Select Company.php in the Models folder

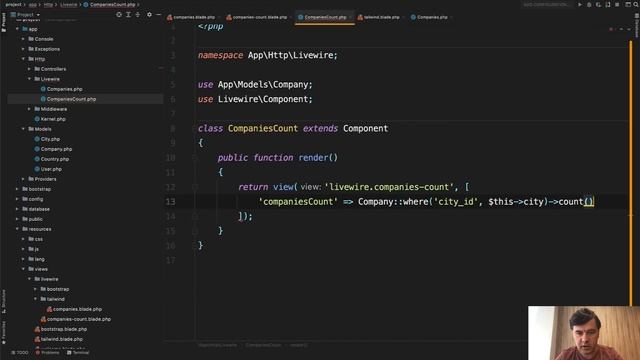56,149
